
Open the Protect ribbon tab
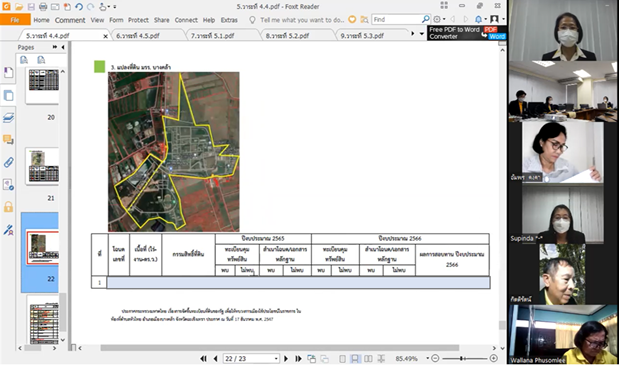click(138, 20)
